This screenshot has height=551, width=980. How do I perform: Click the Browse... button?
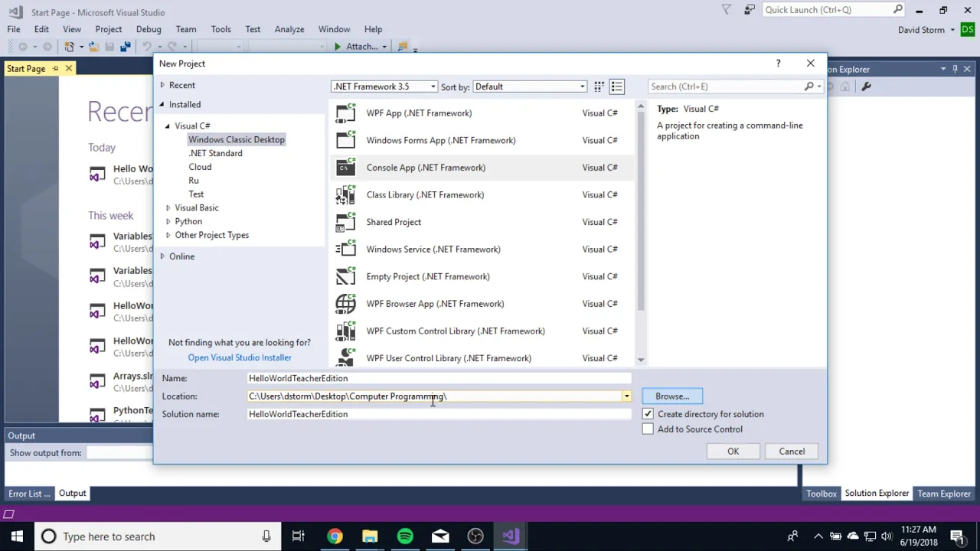[672, 396]
